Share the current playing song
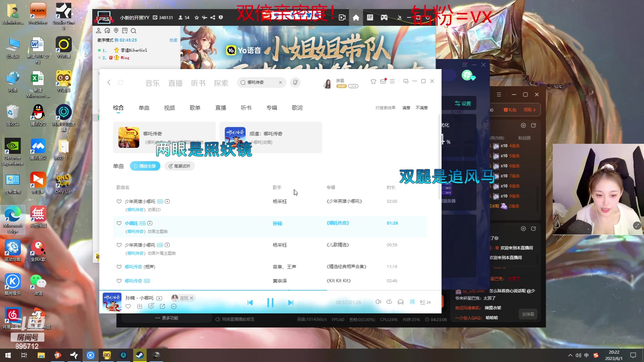This screenshot has width=644, height=362. (x=162, y=306)
